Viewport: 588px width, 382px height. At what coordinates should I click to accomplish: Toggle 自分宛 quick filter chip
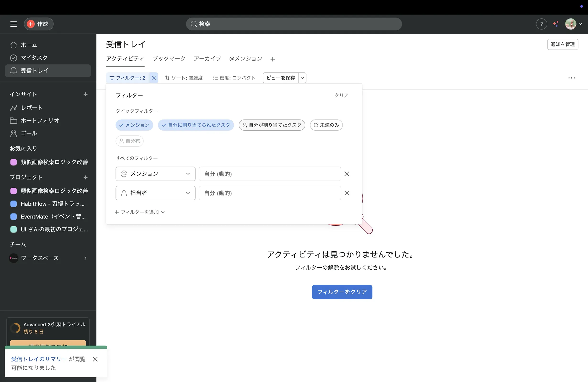(x=130, y=141)
